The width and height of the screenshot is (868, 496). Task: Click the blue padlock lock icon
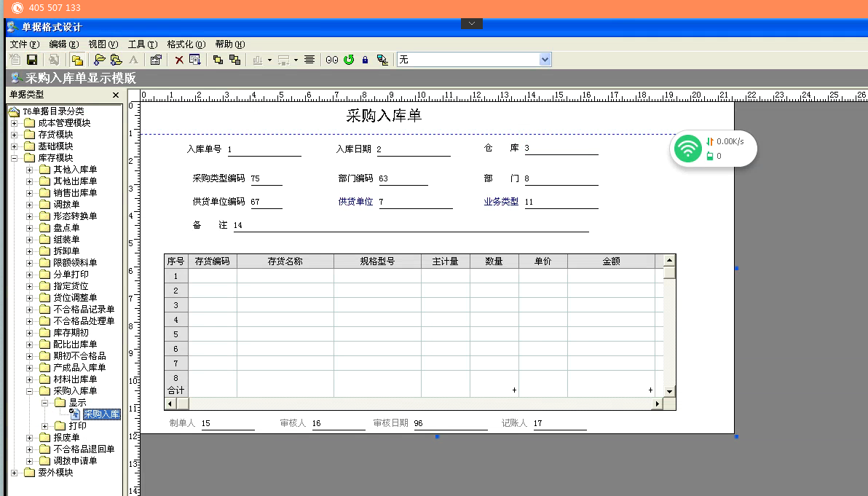coord(366,60)
